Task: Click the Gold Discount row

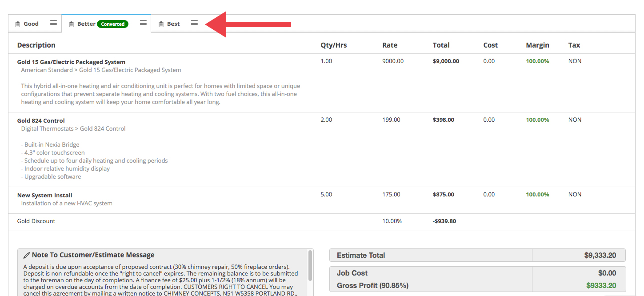Action: (x=36, y=221)
